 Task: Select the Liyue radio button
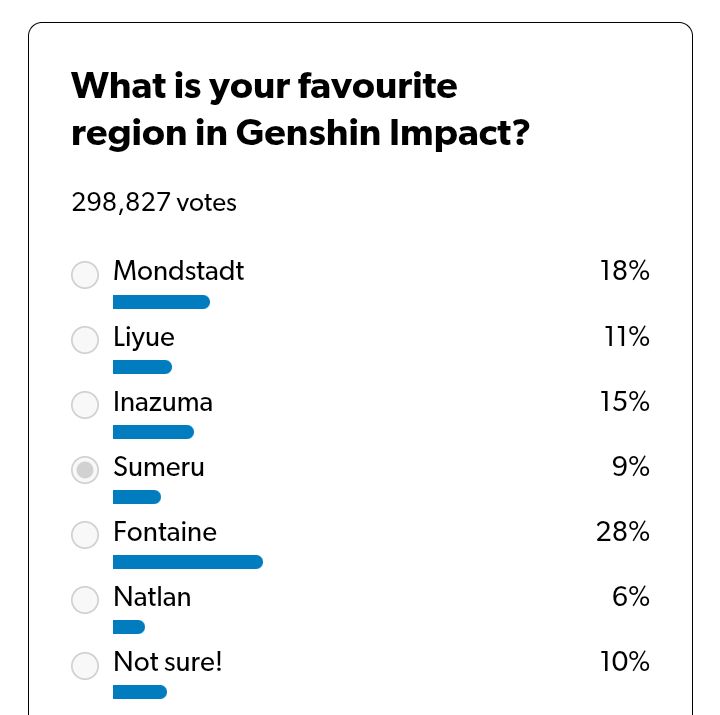[85, 340]
